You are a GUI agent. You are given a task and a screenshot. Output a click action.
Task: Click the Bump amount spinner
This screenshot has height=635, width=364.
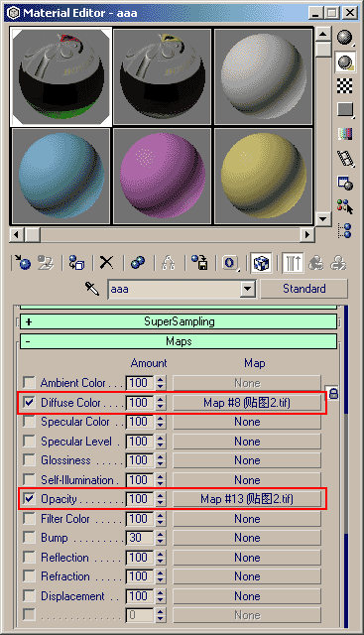pyautogui.click(x=161, y=538)
